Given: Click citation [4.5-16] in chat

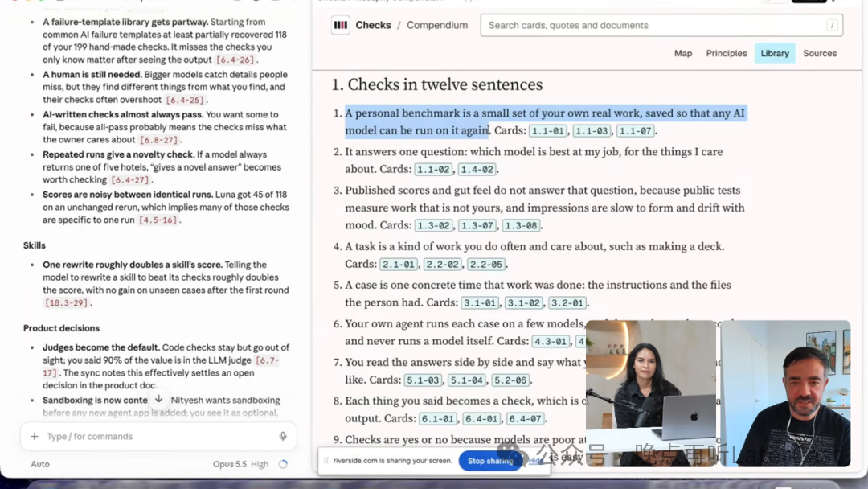Looking at the screenshot, I should [158, 220].
